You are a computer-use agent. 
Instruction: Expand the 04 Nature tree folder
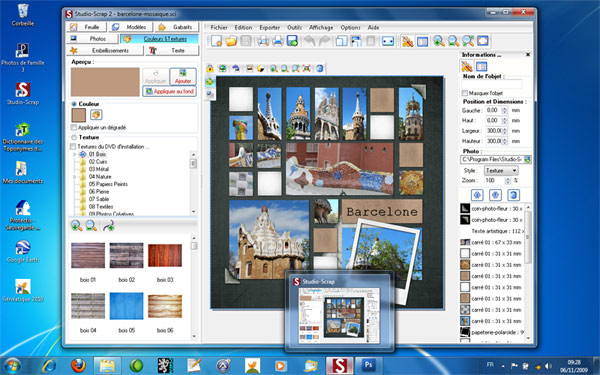tap(75, 177)
